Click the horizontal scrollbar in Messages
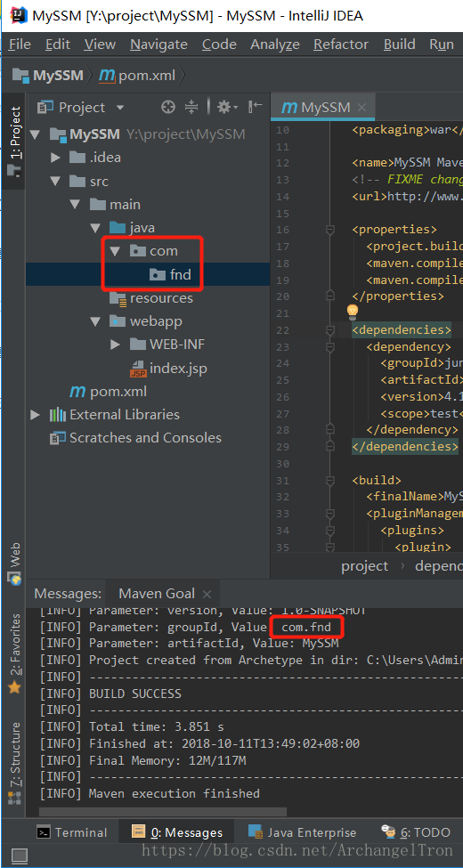 (x=163, y=812)
